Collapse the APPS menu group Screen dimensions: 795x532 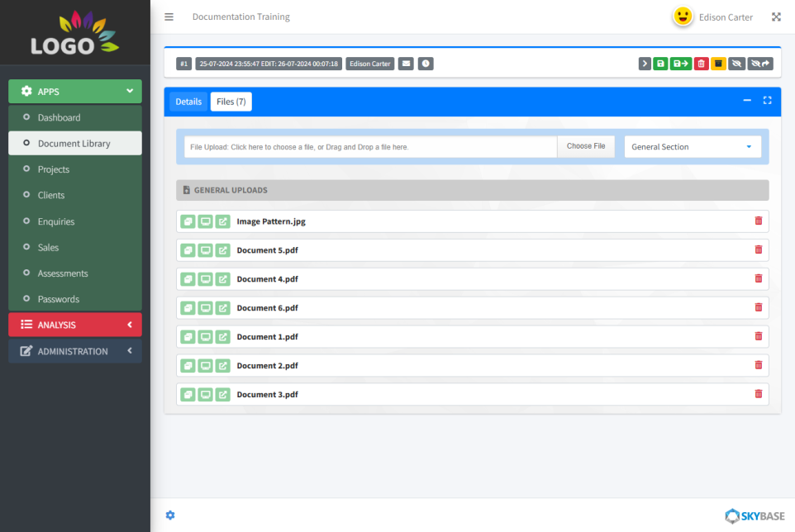coord(75,91)
